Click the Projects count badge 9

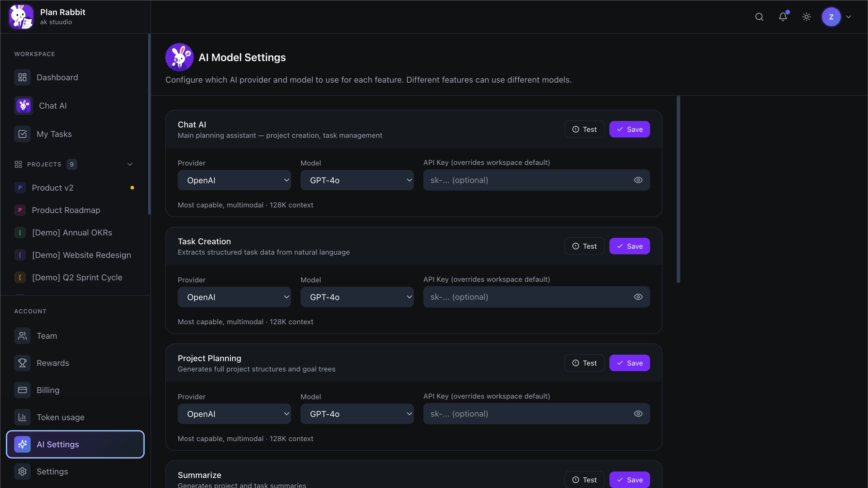point(72,164)
